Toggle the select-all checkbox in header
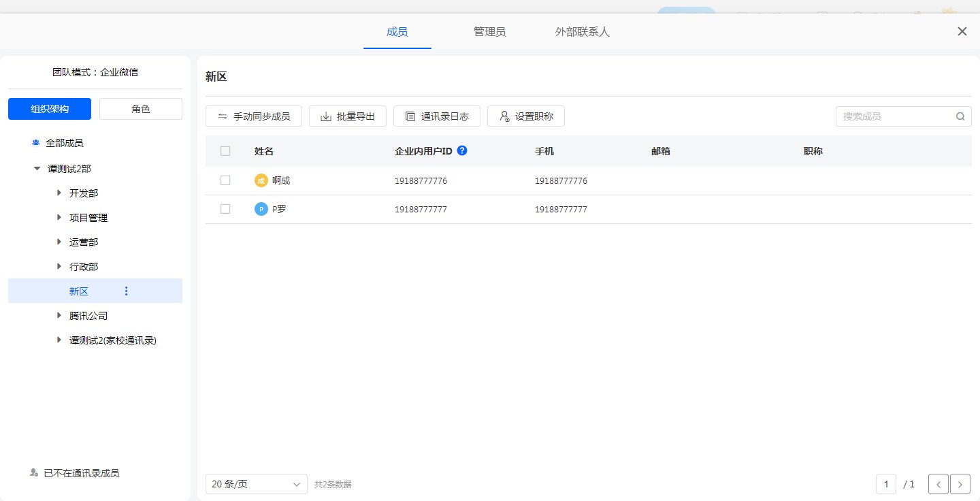 tap(225, 151)
